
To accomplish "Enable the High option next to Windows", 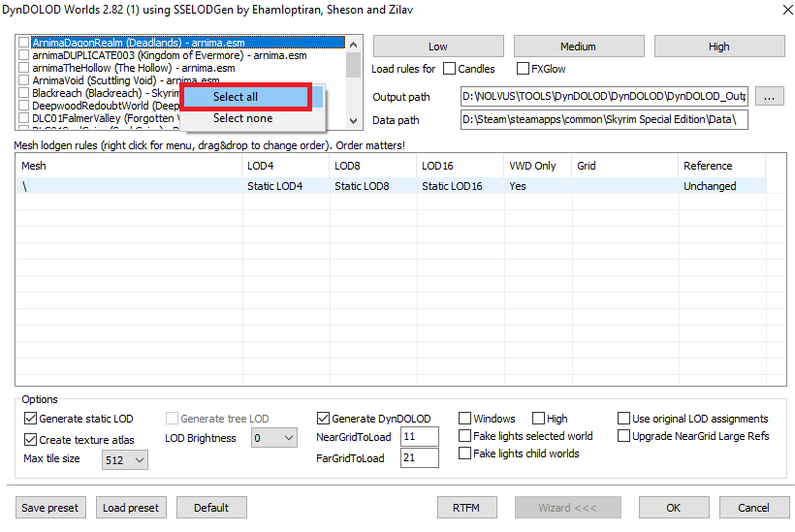I will [x=538, y=419].
